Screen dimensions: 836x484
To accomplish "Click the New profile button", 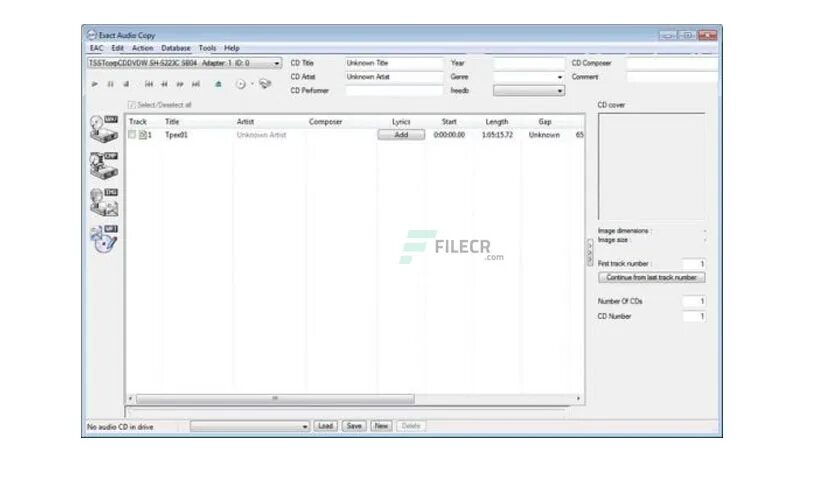I will tap(381, 426).
